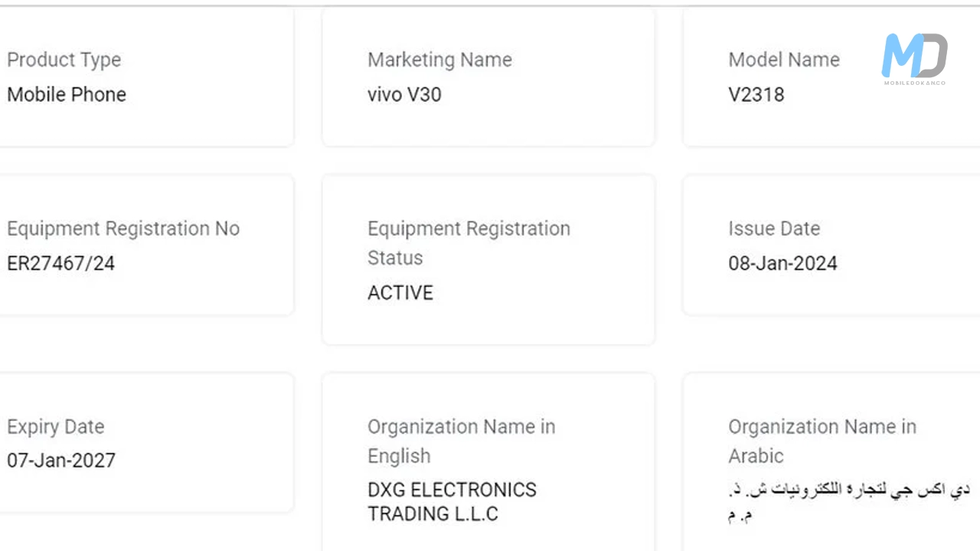Select the 07-Jan-2027 expiry date
The width and height of the screenshot is (980, 551).
[61, 461]
